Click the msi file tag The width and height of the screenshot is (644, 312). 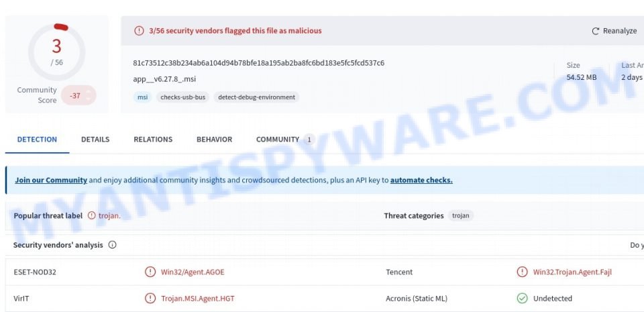pyautogui.click(x=142, y=97)
